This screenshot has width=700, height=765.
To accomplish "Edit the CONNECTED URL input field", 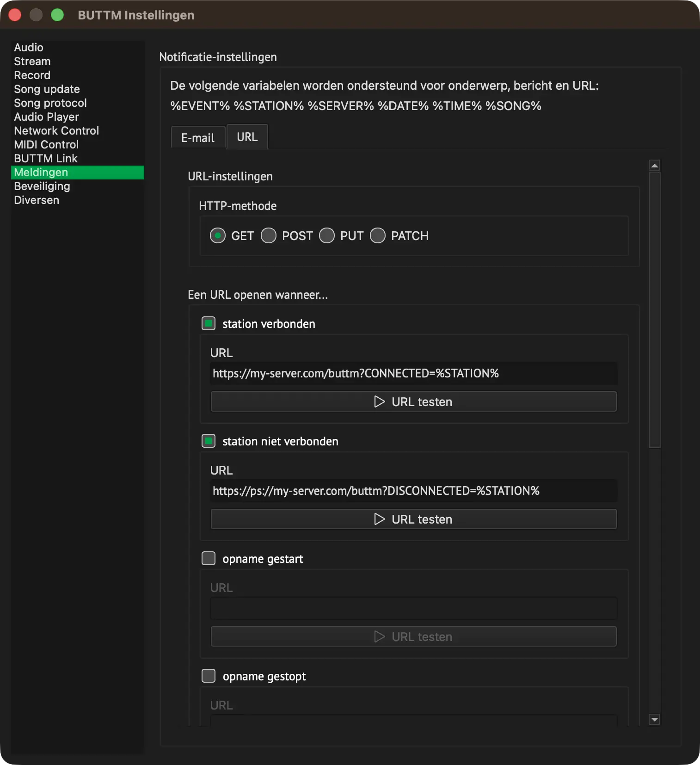I will (x=414, y=373).
